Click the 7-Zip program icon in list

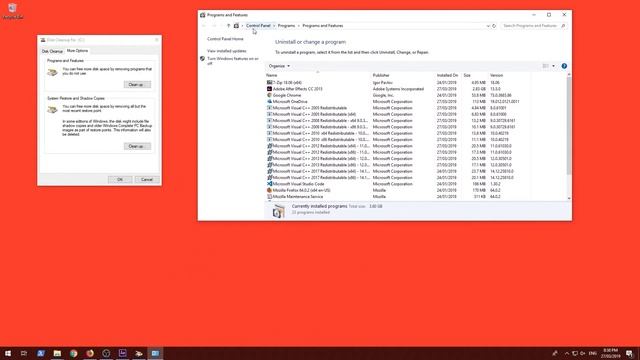tap(269, 82)
